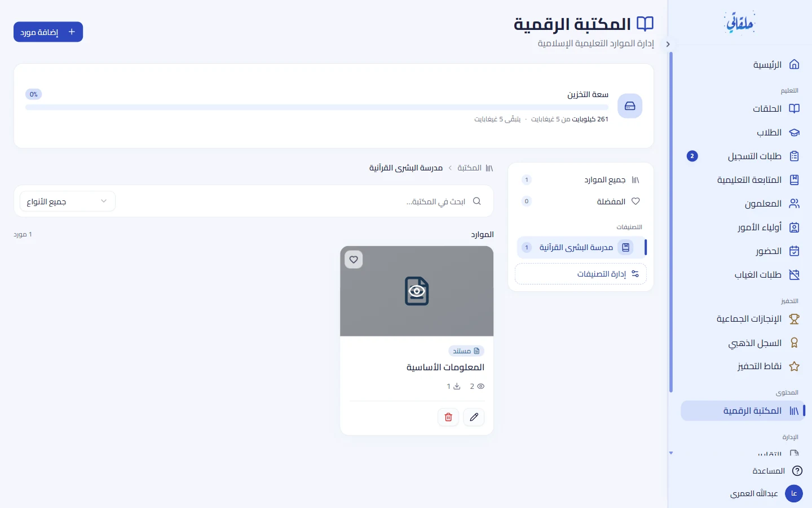Screen dimensions: 812x508
Task: Select جميع الموارد filter
Action: pyautogui.click(x=582, y=180)
